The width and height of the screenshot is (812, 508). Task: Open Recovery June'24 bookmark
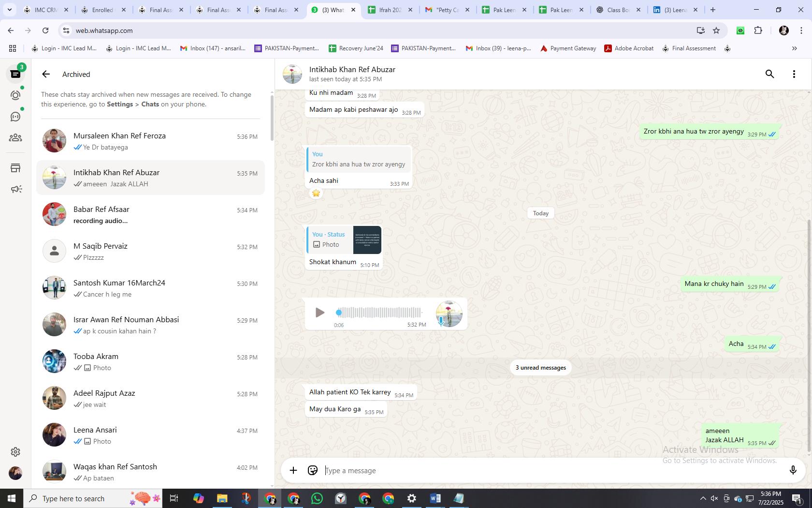[x=356, y=48]
